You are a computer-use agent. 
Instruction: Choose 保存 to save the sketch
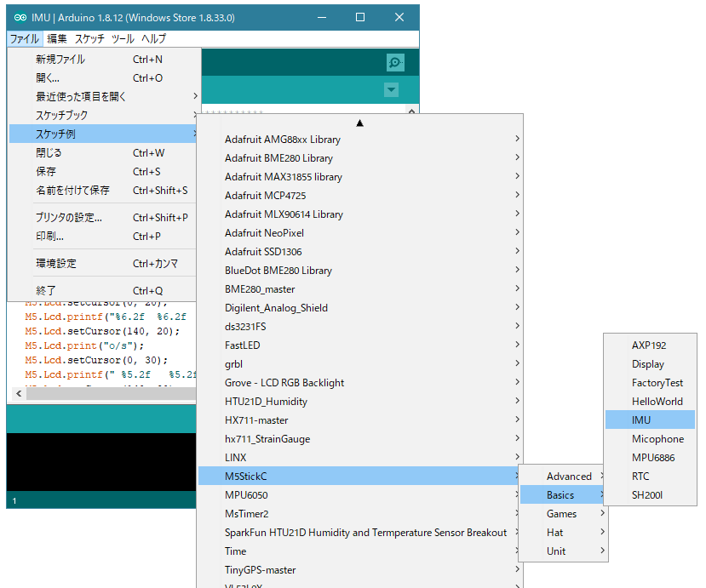[103, 171]
